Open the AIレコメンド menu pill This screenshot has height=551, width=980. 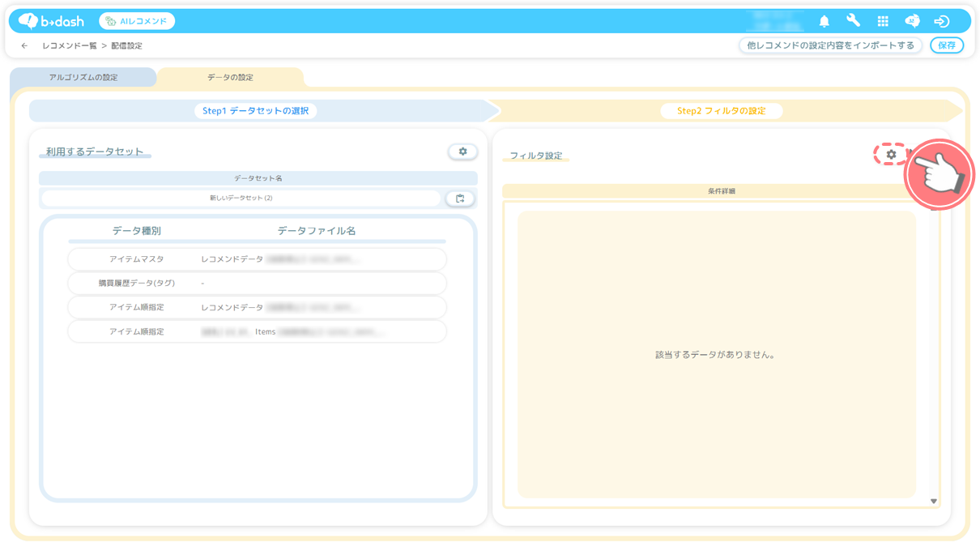click(137, 21)
